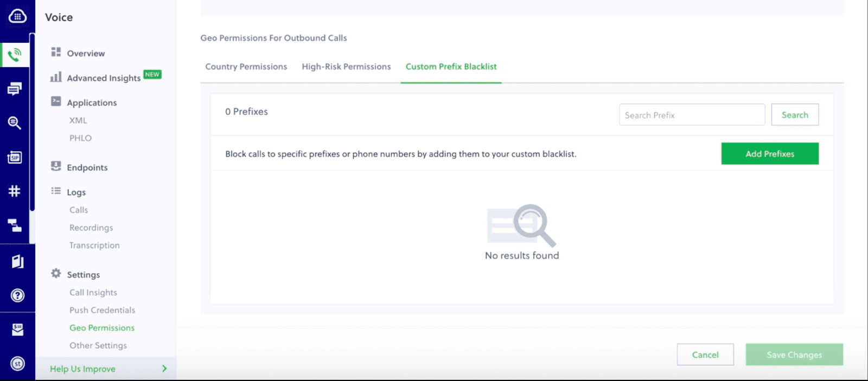Open the Voice phone icon in sidebar
Viewport: 868px width, 381px height.
[15, 54]
